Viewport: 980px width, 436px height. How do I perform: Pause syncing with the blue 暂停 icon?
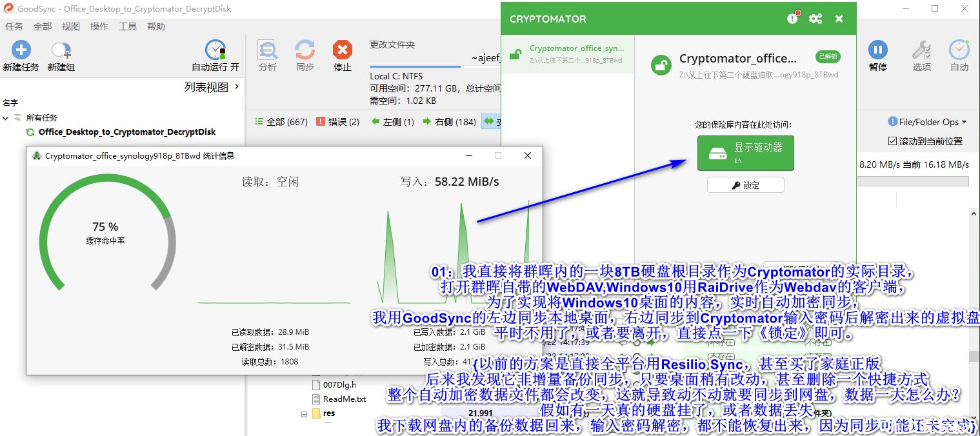[877, 50]
